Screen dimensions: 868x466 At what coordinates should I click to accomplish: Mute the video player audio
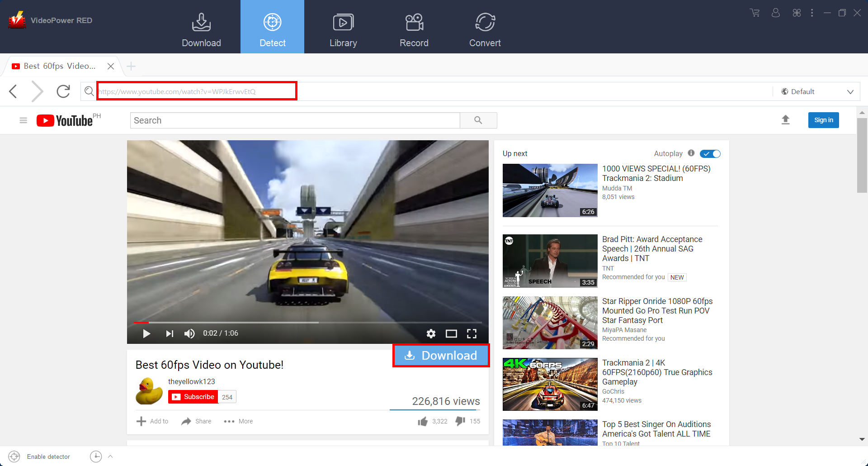point(189,333)
